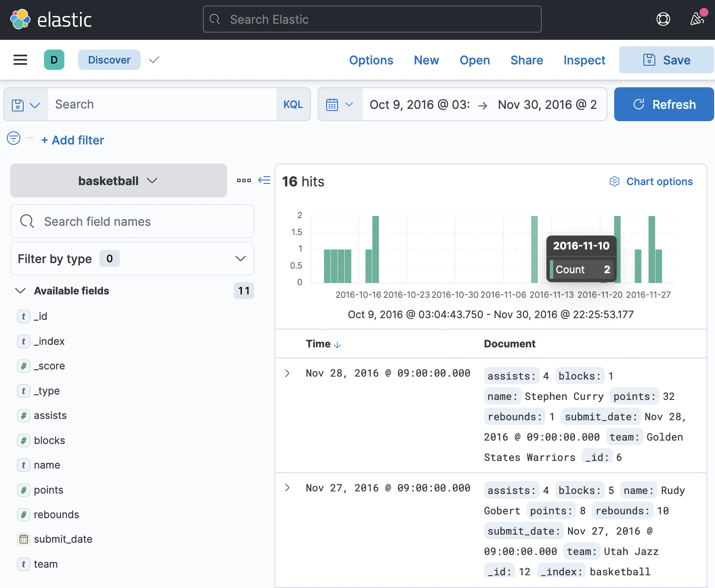Click the submit_date date type icon
The image size is (715, 588).
coord(24,539)
